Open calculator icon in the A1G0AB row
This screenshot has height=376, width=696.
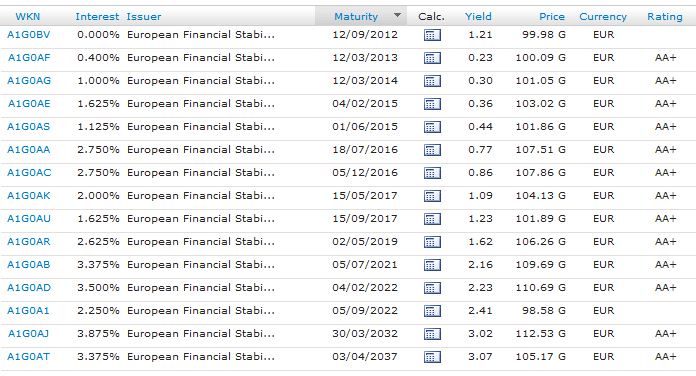[x=432, y=265]
